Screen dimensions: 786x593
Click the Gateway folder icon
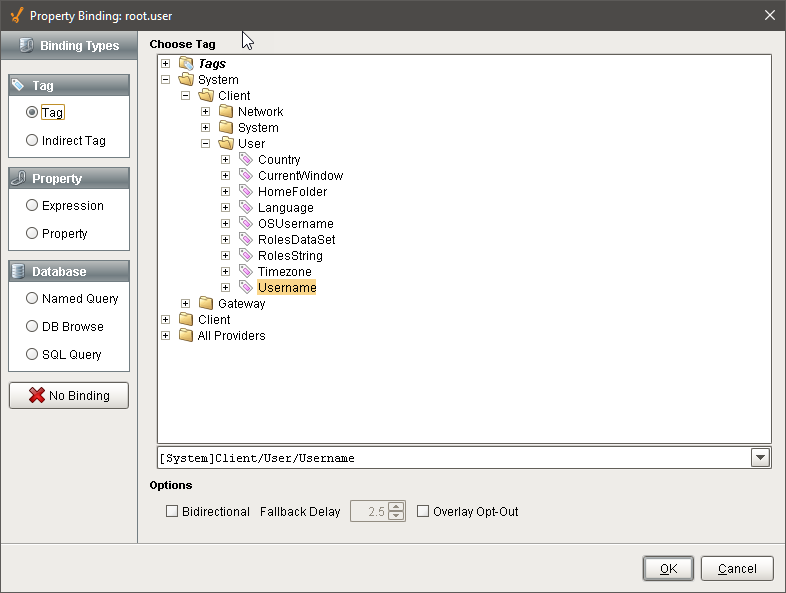(206, 303)
